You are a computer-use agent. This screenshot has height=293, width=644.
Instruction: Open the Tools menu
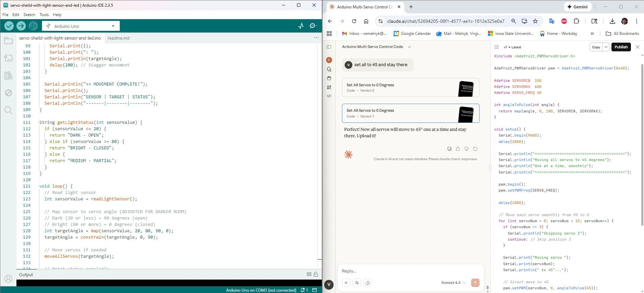point(44,15)
